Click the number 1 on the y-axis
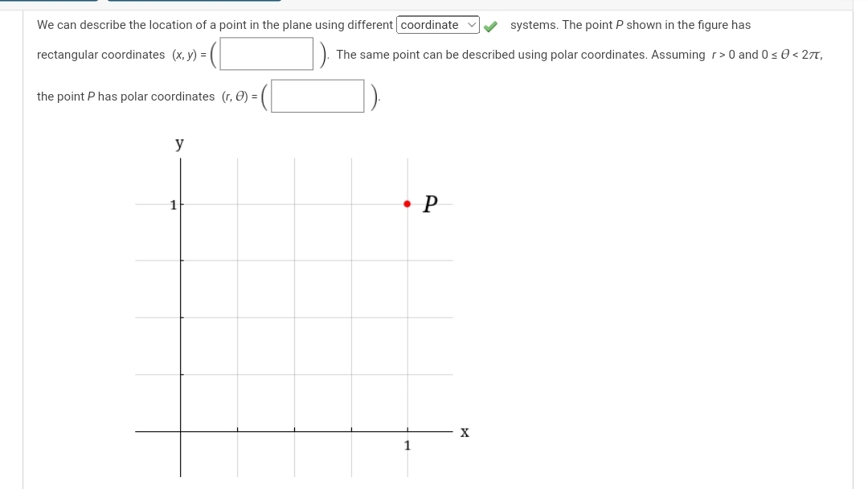 coord(172,204)
